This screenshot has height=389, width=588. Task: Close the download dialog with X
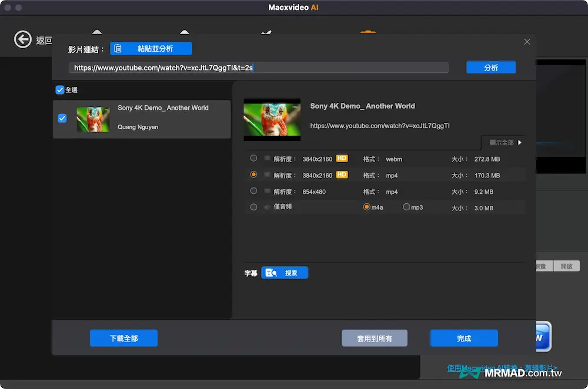[x=527, y=42]
